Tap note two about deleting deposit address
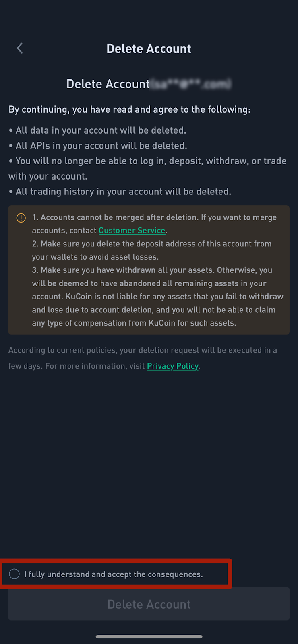The width and height of the screenshot is (298, 644). pos(152,250)
